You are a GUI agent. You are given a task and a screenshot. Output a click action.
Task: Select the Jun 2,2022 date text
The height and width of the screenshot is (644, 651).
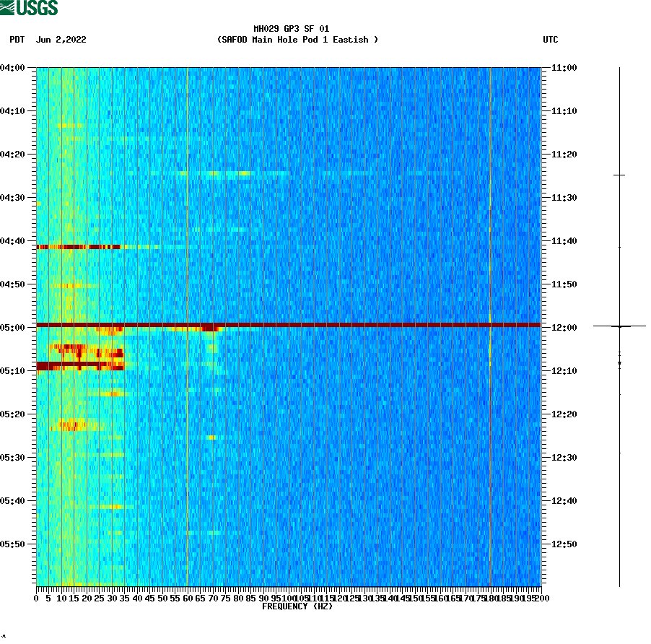(61, 40)
